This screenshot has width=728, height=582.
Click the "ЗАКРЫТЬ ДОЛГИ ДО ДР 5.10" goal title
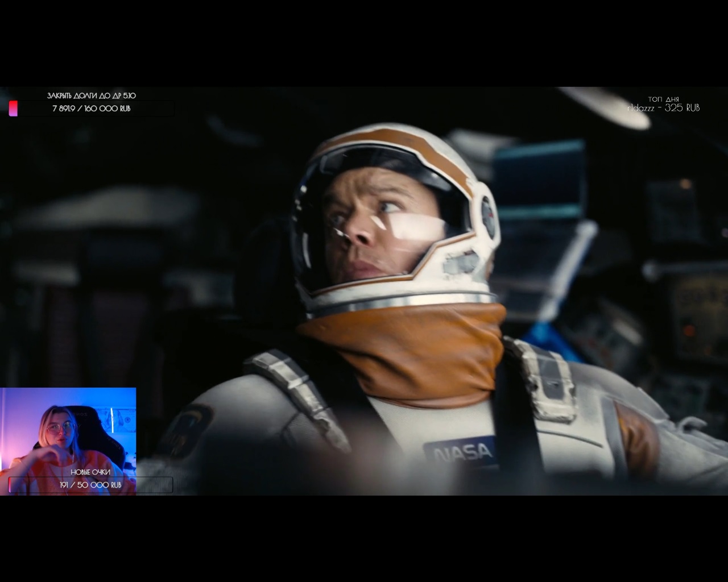click(x=92, y=96)
